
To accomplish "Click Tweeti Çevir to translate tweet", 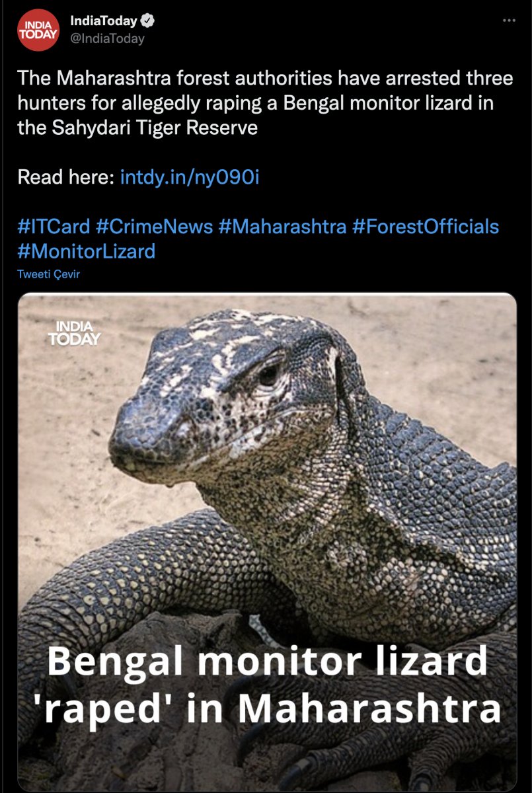I will pos(49,274).
